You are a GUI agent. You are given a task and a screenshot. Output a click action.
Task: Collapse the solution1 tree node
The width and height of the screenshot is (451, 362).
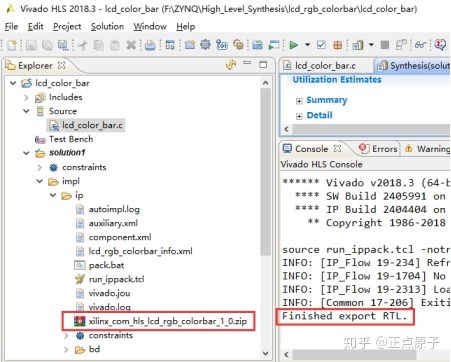tap(26, 153)
